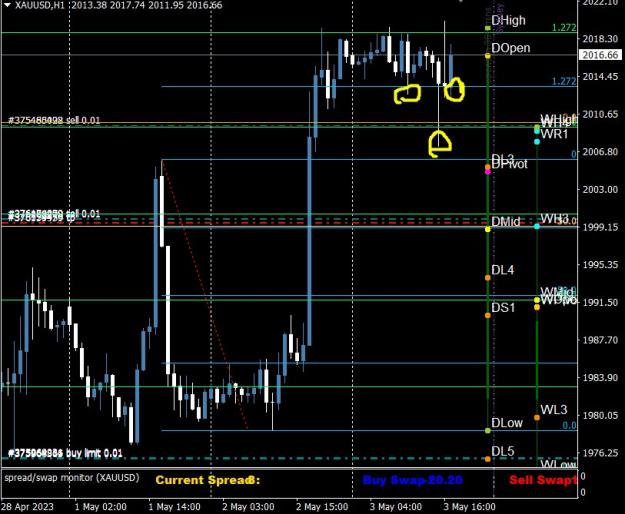Click price scale value 1999.15
Viewport: 625px width, 514px height.
coord(600,227)
